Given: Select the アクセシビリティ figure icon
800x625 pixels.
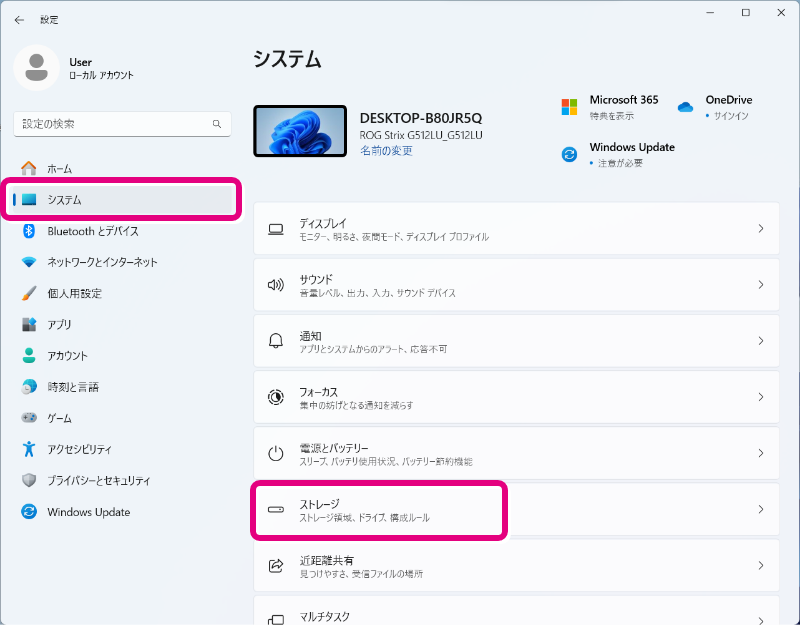Looking at the screenshot, I should [29, 449].
